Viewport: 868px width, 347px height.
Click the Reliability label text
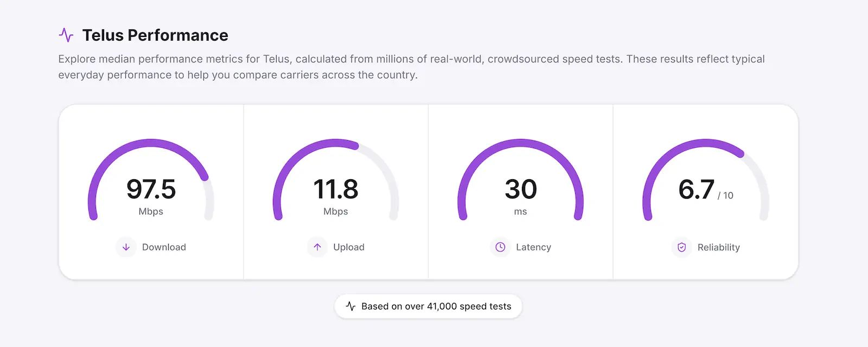point(719,247)
